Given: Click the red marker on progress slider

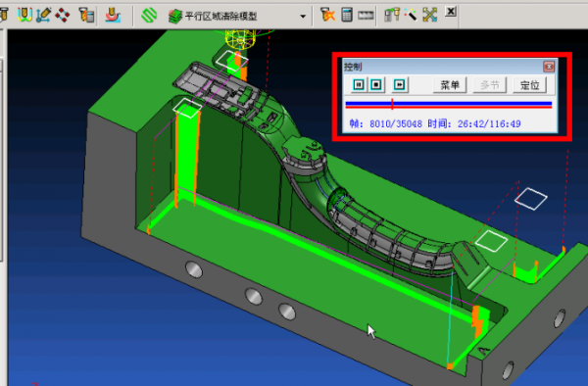Looking at the screenshot, I should coord(392,104).
